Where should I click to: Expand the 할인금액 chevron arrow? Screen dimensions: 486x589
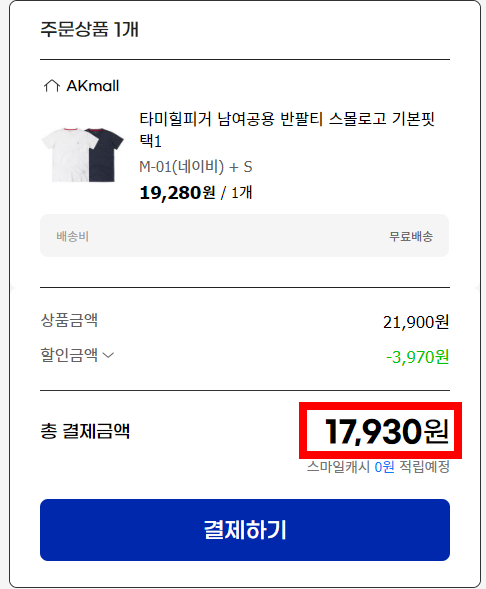click(x=108, y=355)
